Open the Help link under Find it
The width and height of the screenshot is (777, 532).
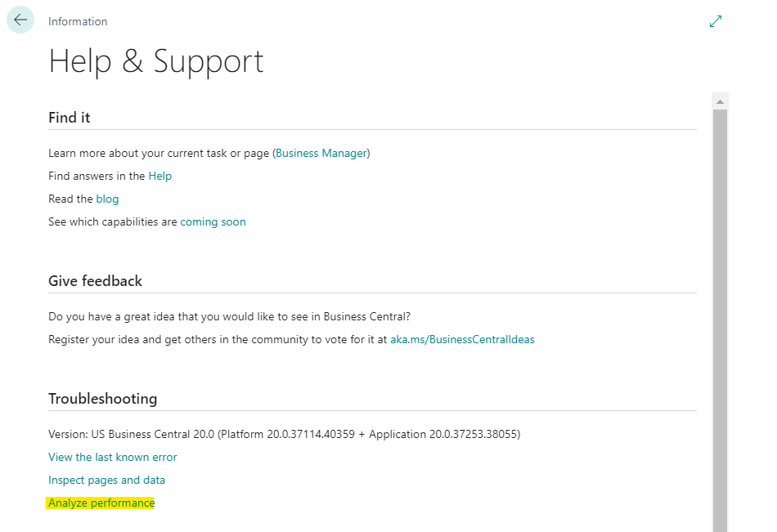click(160, 176)
